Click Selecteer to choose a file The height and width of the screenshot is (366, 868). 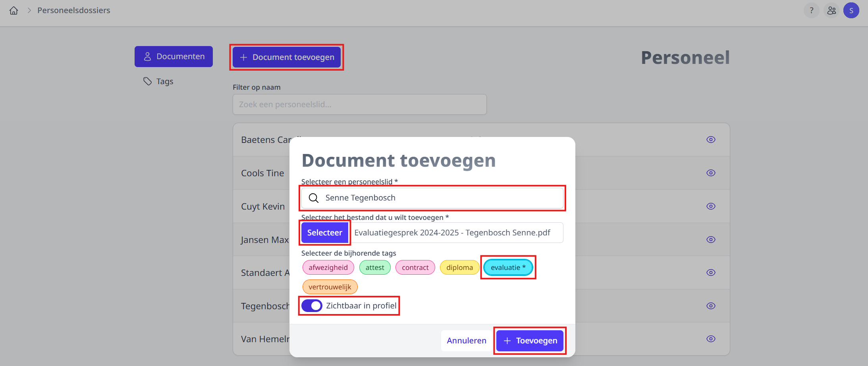point(324,232)
